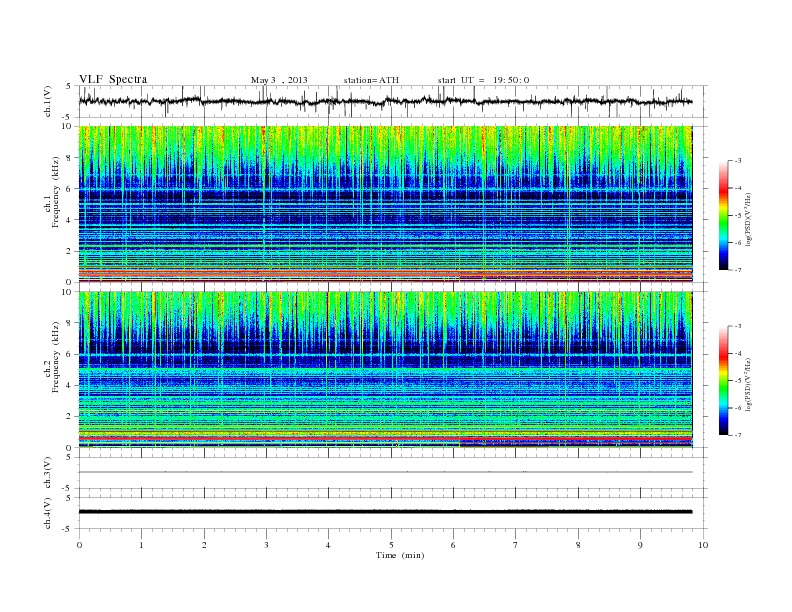Click the ch.2 spectrogram panel
The image size is (792, 612).
385,370
